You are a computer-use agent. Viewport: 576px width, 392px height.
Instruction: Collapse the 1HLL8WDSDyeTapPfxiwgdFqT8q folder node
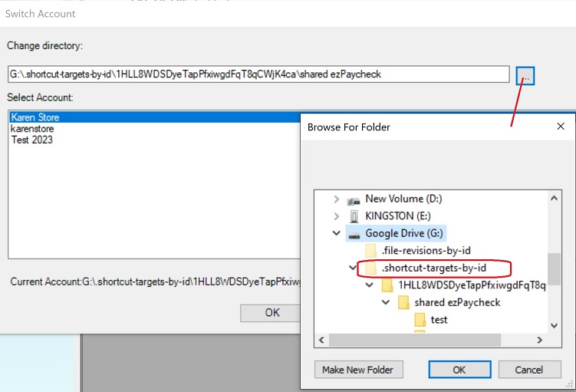click(369, 285)
